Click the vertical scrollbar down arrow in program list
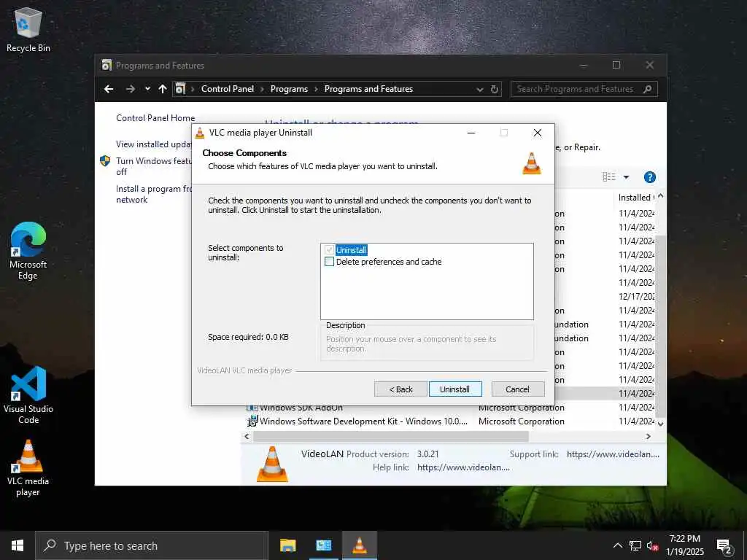 [x=661, y=424]
